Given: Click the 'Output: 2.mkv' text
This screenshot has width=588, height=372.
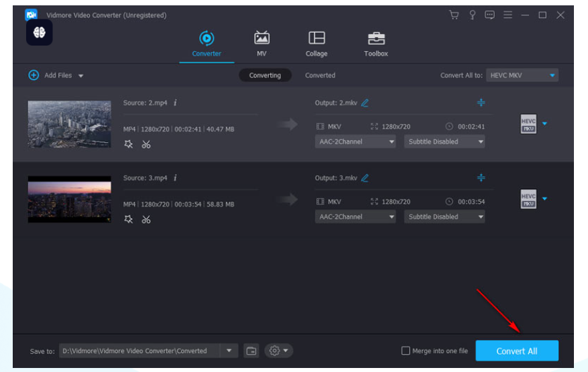Looking at the screenshot, I should click(336, 103).
